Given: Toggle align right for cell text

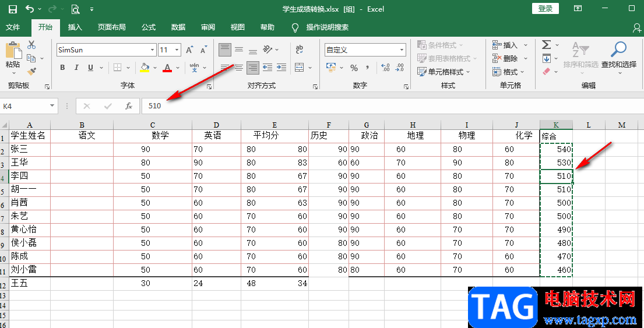Looking at the screenshot, I should coord(253,68).
